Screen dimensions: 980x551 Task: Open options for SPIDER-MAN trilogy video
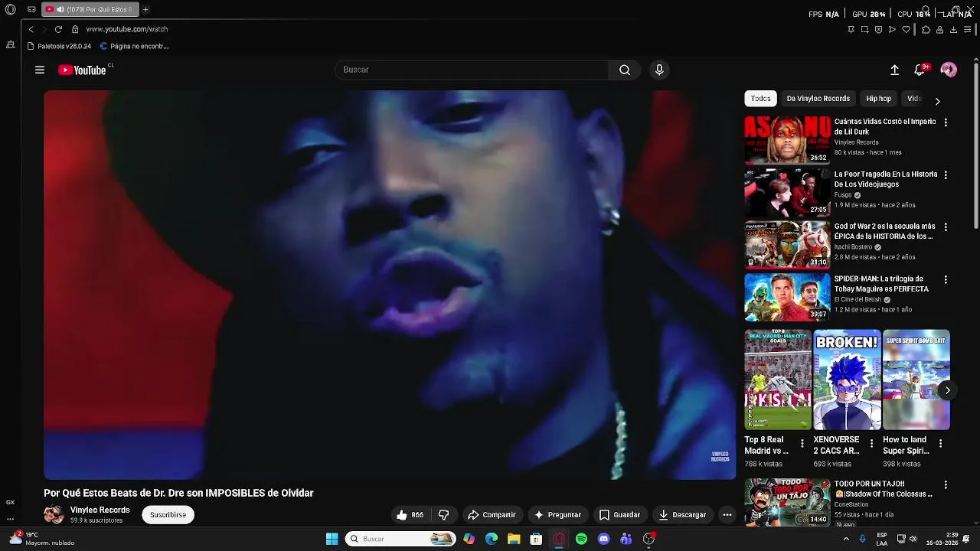[946, 280]
